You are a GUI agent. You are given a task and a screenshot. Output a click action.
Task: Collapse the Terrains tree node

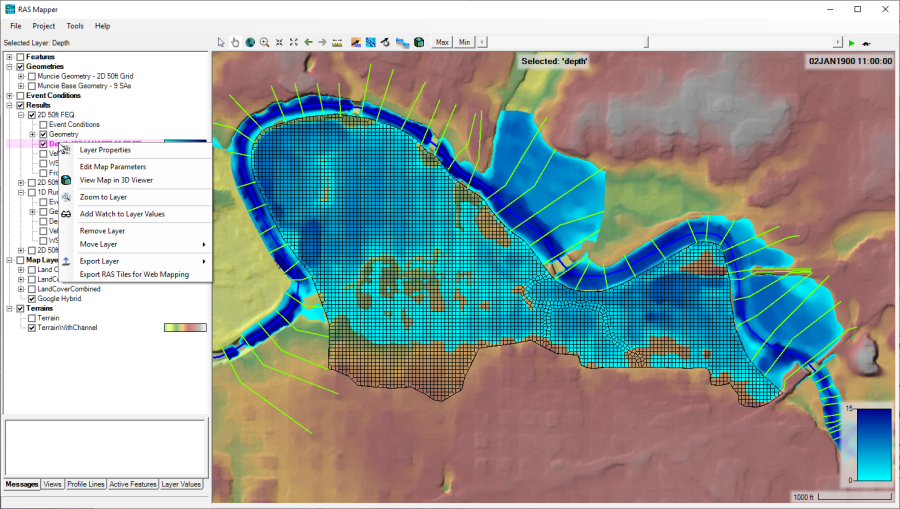pos(9,309)
